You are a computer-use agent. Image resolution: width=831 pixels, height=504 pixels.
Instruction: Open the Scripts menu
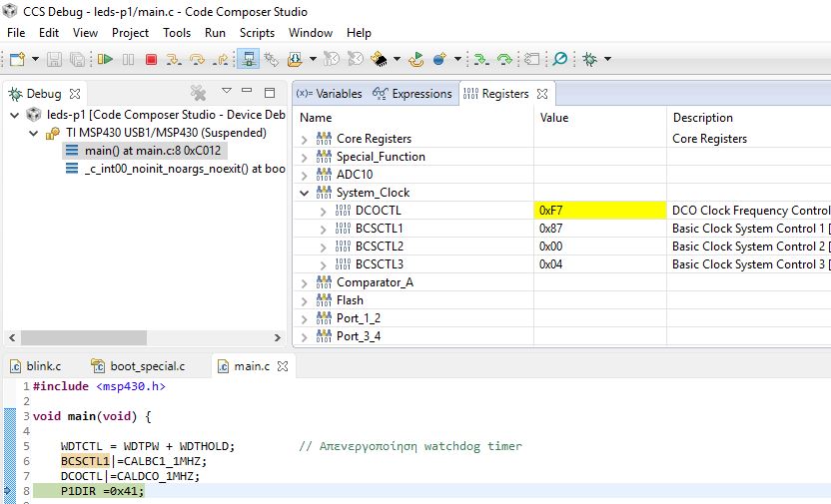pyautogui.click(x=257, y=32)
